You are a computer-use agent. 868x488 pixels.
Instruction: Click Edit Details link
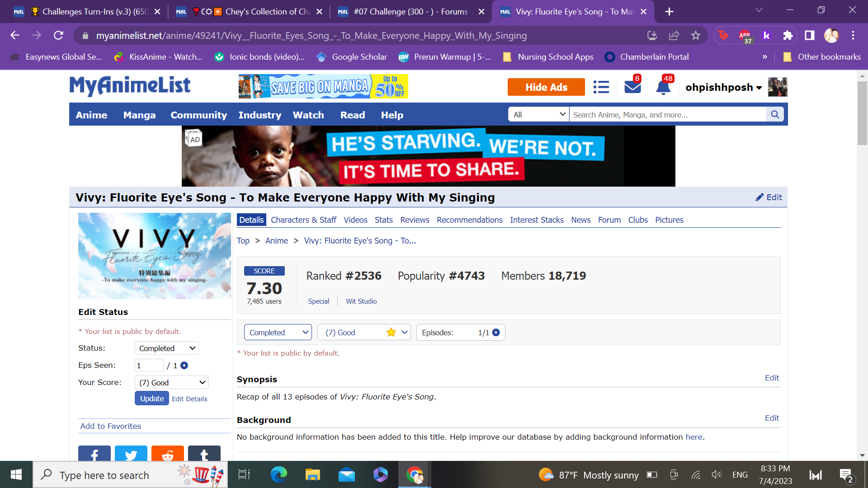click(x=189, y=399)
